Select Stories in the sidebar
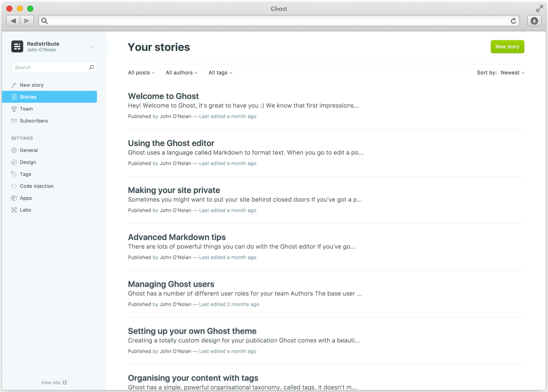 click(x=50, y=97)
